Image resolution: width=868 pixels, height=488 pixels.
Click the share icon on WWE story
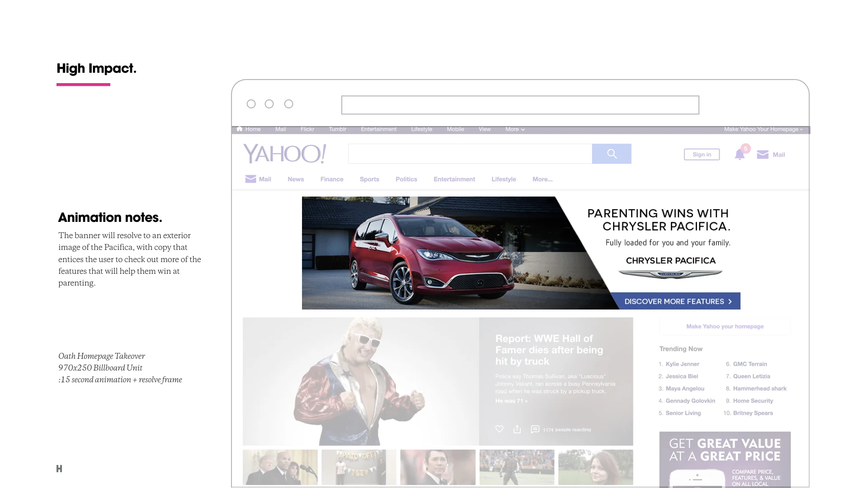(x=517, y=429)
